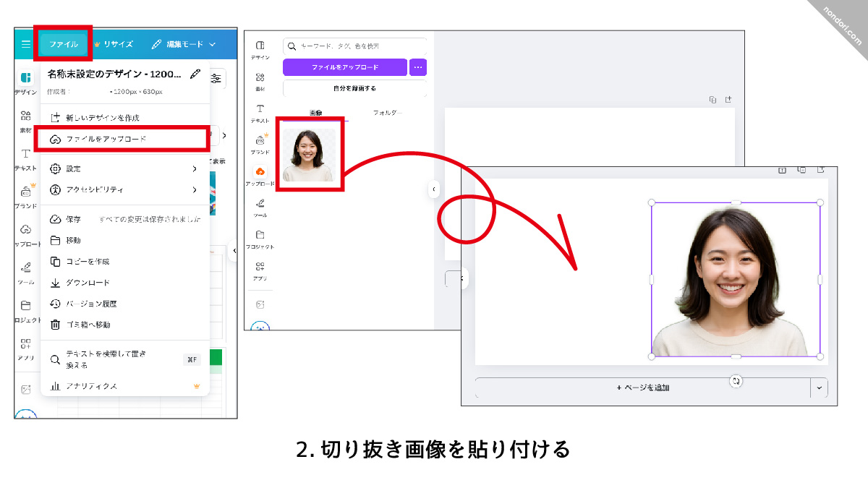Click the hamburger menu icon beside ファイル
Viewport: 868px width, 488px height.
26,44
